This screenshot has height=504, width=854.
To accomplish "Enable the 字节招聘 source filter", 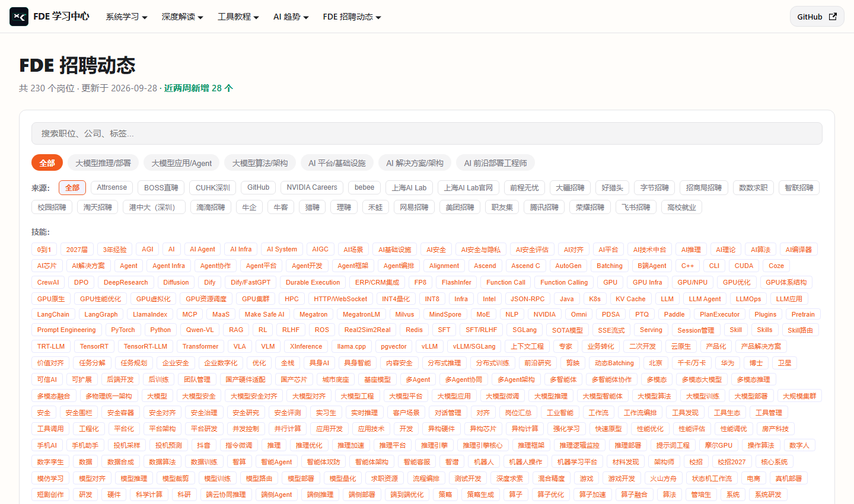I will pos(654,187).
